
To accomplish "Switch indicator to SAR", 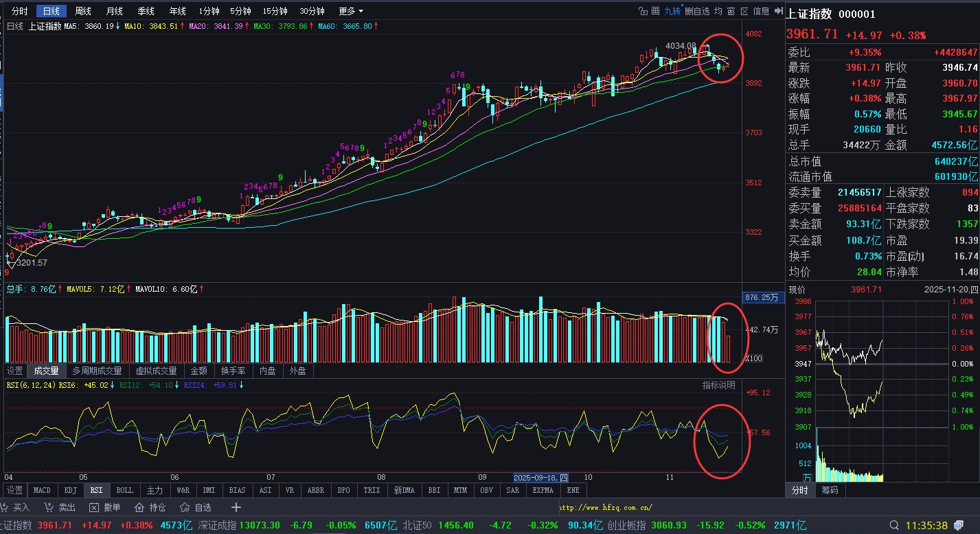I will point(512,490).
